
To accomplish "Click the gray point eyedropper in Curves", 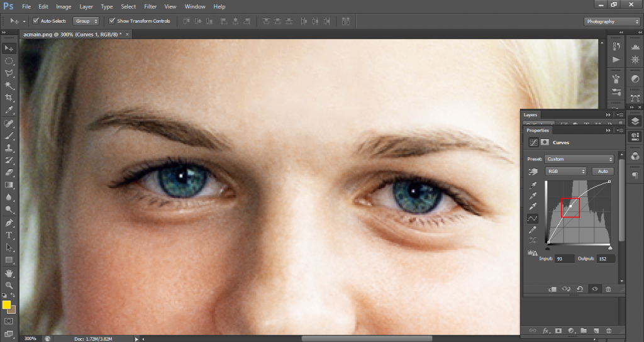I will tap(533, 196).
